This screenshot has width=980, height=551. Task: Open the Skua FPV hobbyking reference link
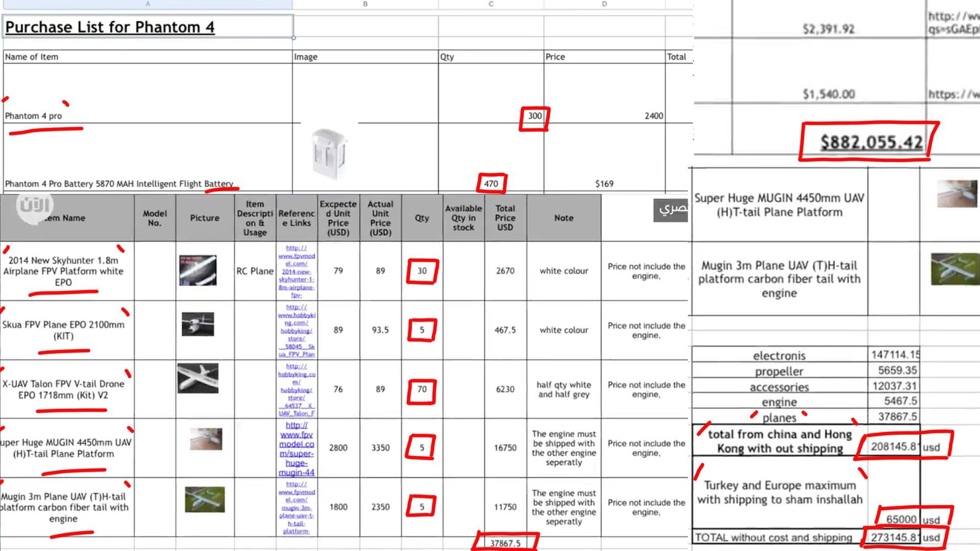[297, 330]
